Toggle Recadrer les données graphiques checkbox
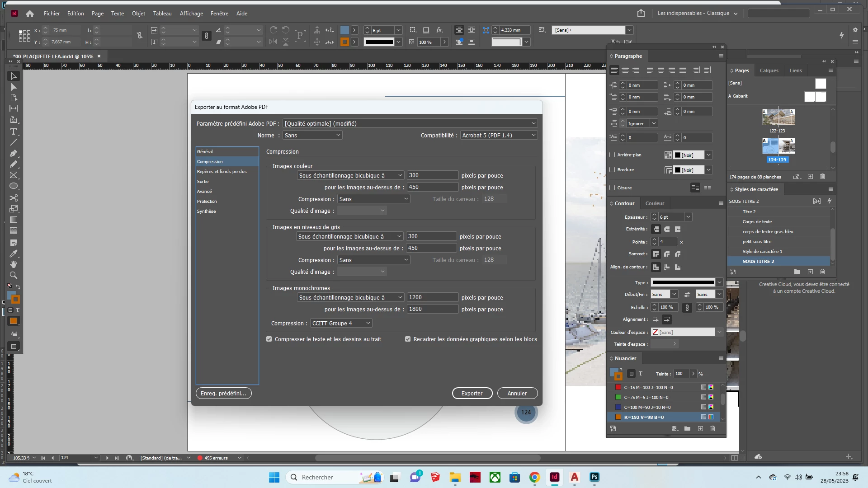The height and width of the screenshot is (488, 868). pos(408,339)
